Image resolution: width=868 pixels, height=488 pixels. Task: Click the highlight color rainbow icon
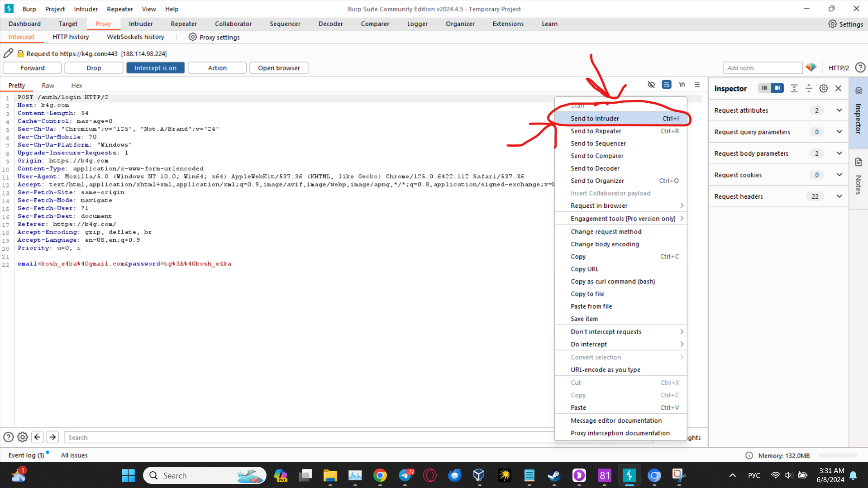tap(811, 67)
